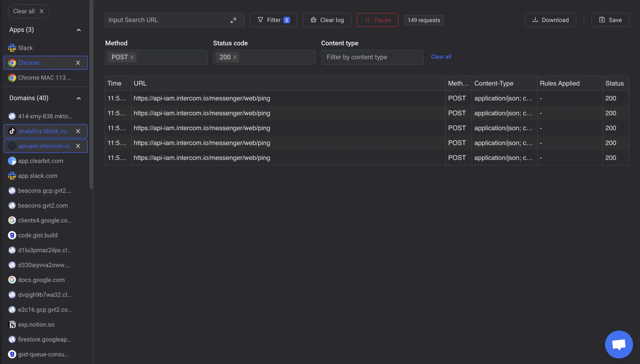Select the app.slack.com domain icon
The width and height of the screenshot is (640, 364).
point(12,176)
